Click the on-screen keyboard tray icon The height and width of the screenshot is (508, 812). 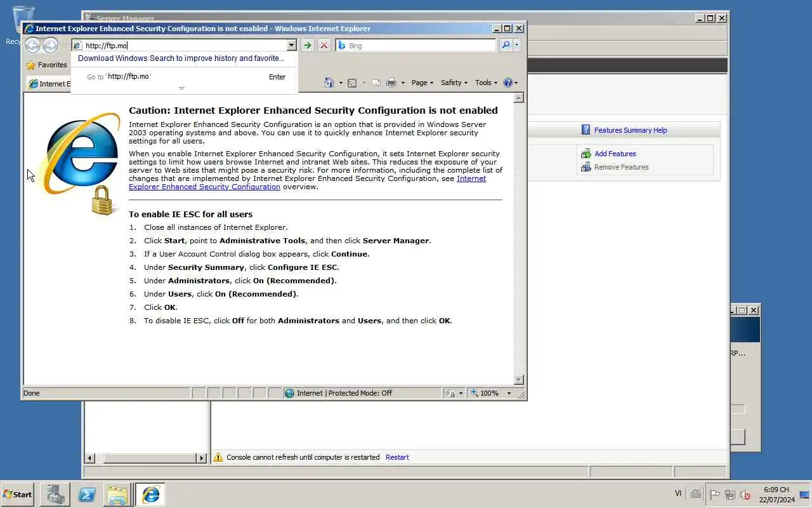coord(696,494)
